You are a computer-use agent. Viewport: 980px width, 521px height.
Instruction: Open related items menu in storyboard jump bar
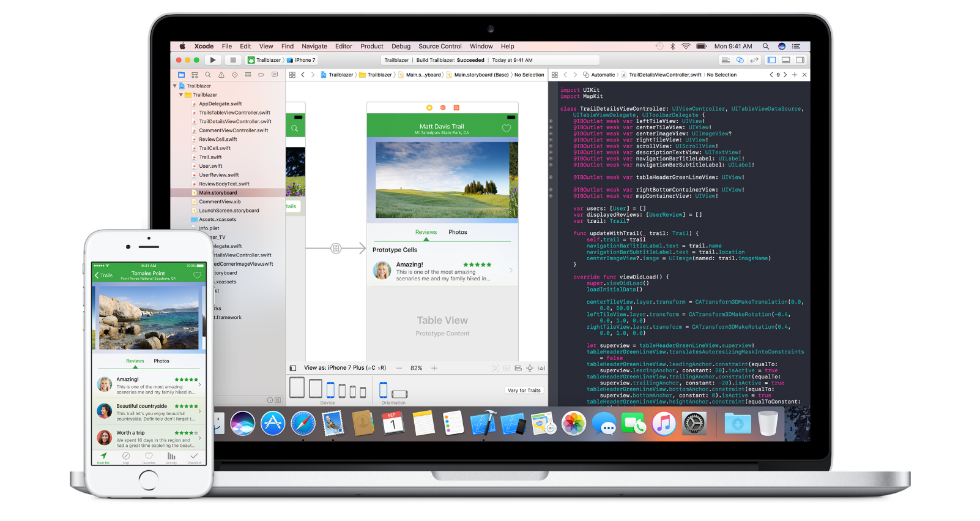(x=292, y=75)
